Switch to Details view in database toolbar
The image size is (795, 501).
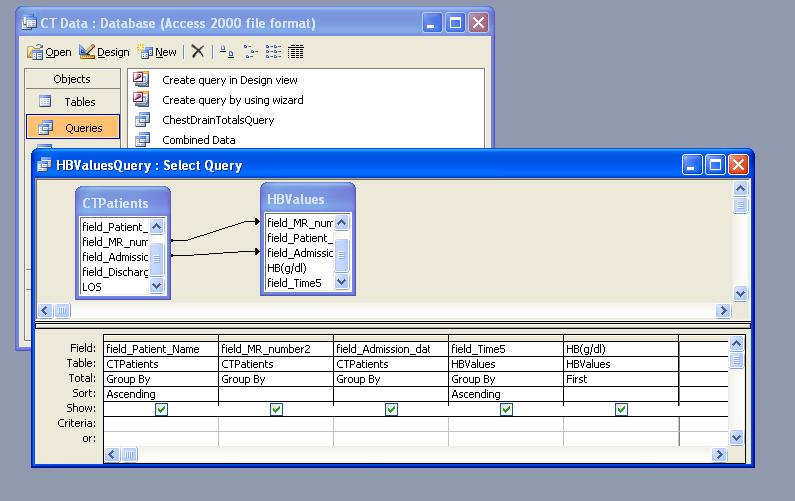pyautogui.click(x=296, y=51)
